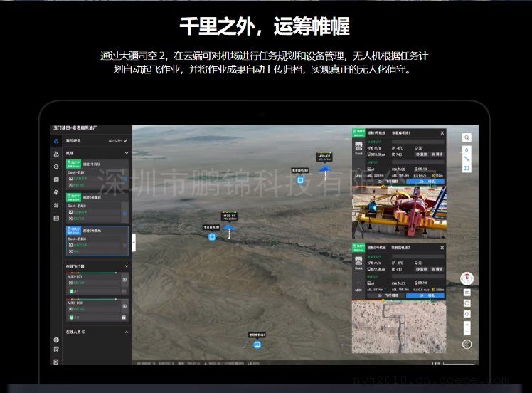Click the blue dock marker at the map bottom
The width and height of the screenshot is (532, 393).
point(257,345)
